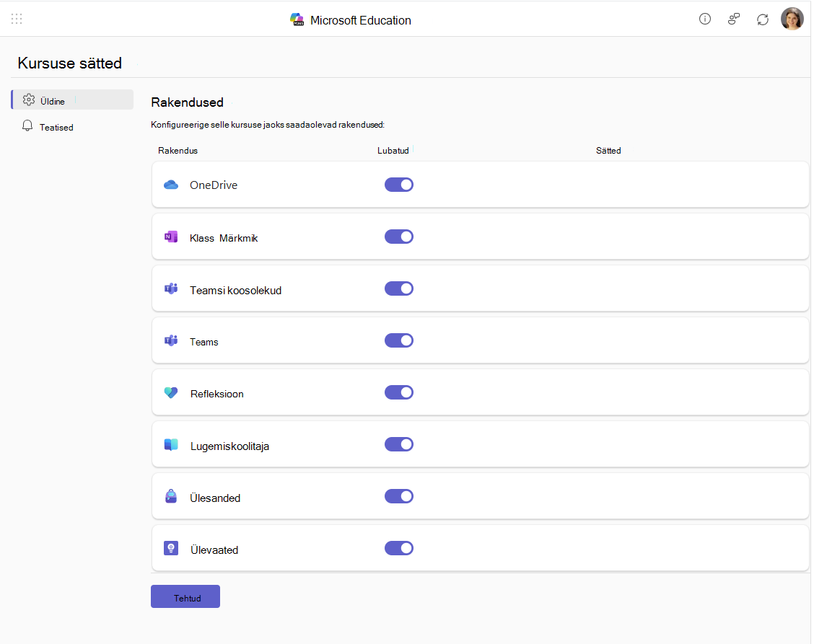Click the info circle icon
Screen dimensions: 814x644
point(704,19)
